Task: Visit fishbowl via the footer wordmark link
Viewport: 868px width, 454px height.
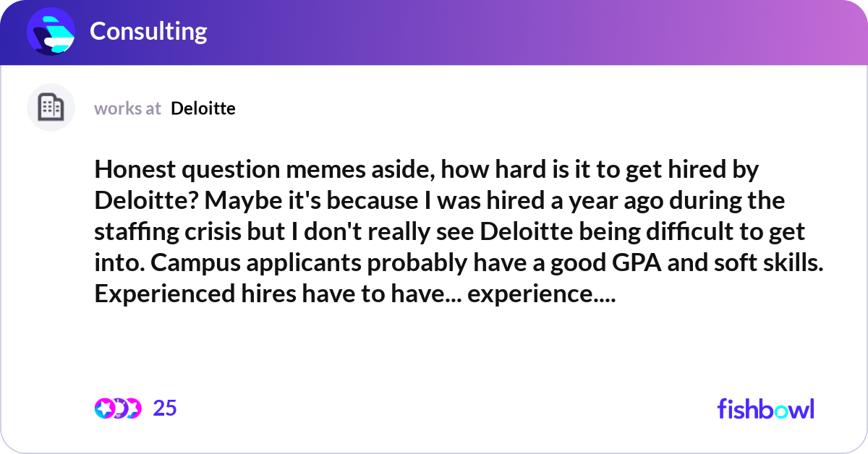Action: 765,409
